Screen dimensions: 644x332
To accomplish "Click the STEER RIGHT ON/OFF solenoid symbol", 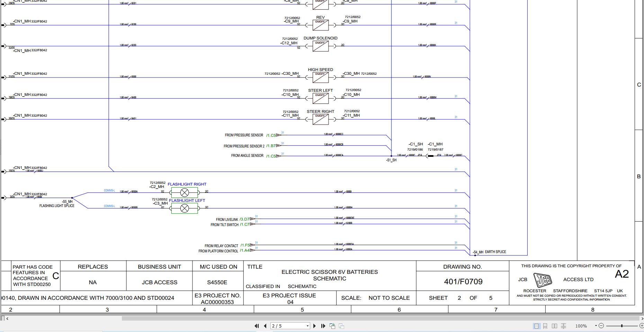I will pyautogui.click(x=321, y=119).
